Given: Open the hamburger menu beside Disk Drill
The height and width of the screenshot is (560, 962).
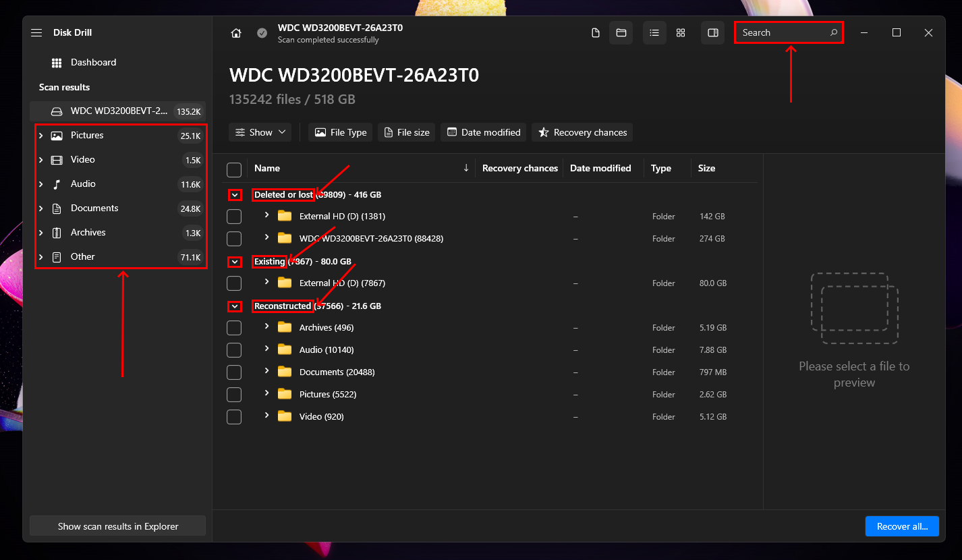Looking at the screenshot, I should 36,33.
